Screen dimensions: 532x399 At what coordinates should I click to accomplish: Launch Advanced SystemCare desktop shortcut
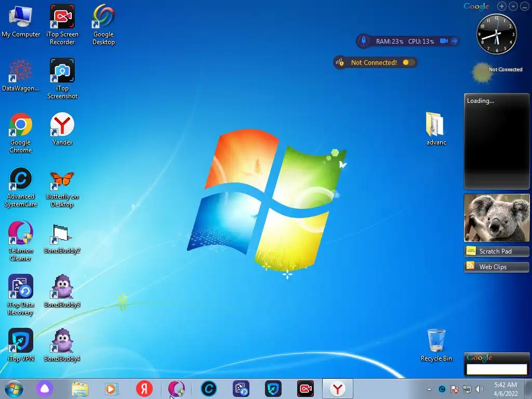click(20, 187)
